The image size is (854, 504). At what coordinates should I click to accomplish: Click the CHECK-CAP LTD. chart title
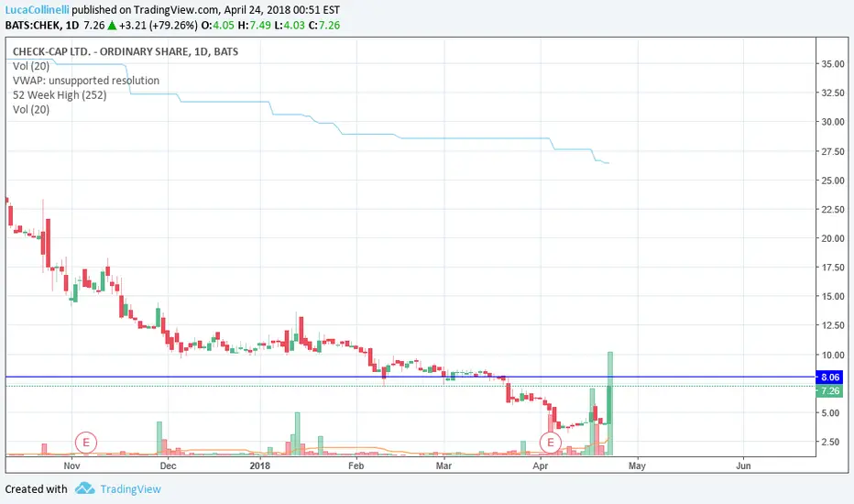[x=126, y=51]
